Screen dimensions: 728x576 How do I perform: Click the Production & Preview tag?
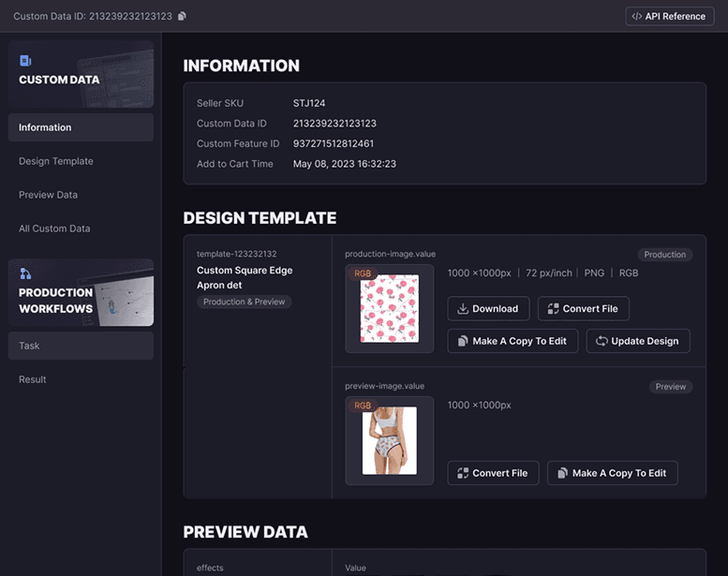pyautogui.click(x=245, y=302)
